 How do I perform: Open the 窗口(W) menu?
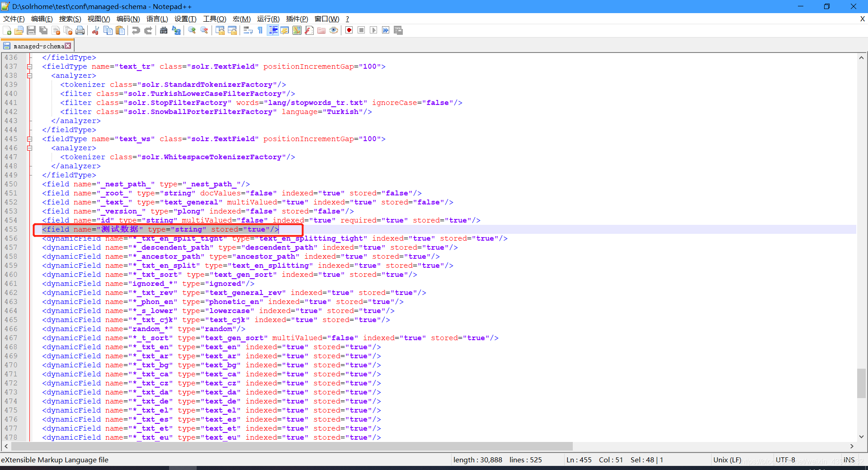click(x=327, y=19)
